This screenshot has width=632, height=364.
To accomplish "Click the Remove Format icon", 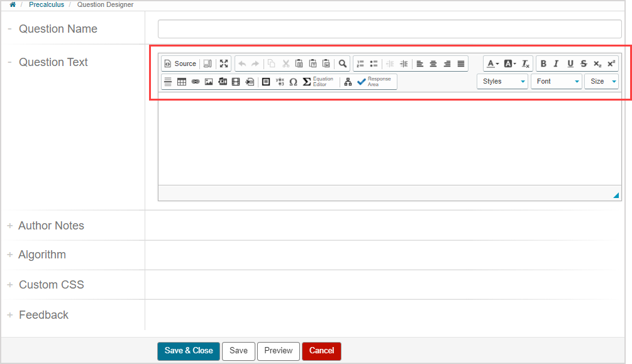I will [x=525, y=63].
